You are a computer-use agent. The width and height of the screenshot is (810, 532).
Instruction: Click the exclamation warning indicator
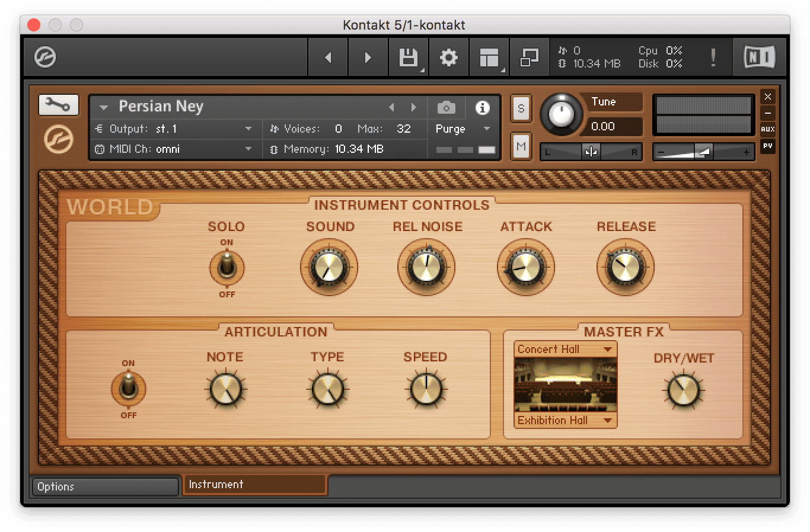713,57
